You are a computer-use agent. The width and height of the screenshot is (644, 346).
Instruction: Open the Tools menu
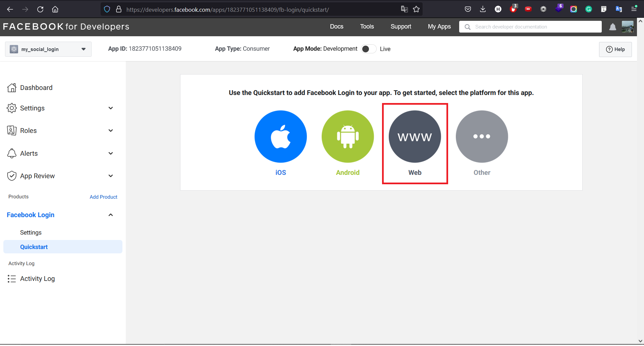pyautogui.click(x=367, y=27)
